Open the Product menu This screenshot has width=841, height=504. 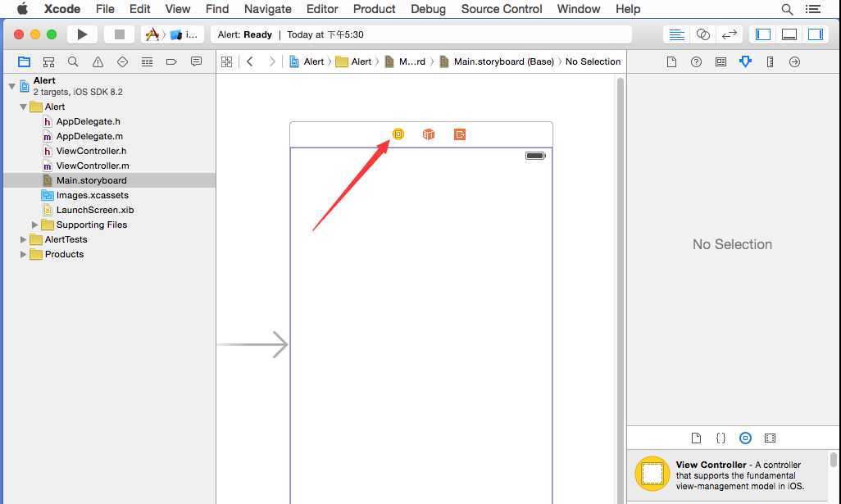[374, 9]
